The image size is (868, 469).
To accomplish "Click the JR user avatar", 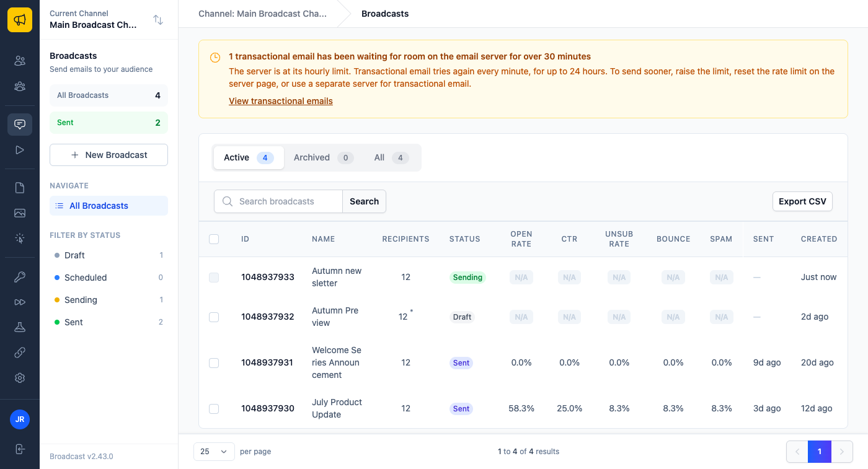I will (x=20, y=419).
